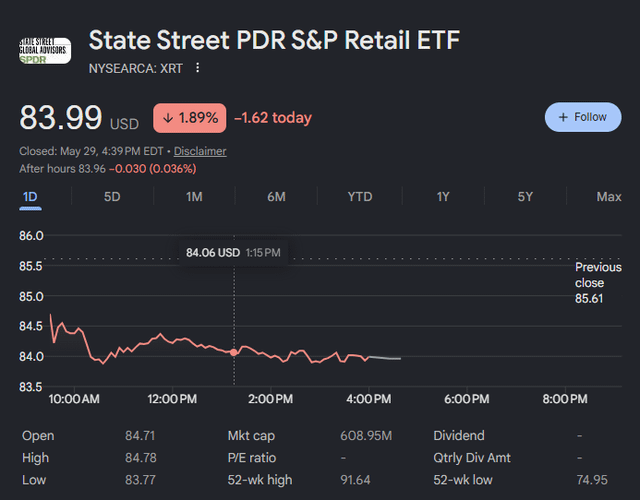Click the 2:00 PM axis label
This screenshot has height=500, width=640.
271,399
